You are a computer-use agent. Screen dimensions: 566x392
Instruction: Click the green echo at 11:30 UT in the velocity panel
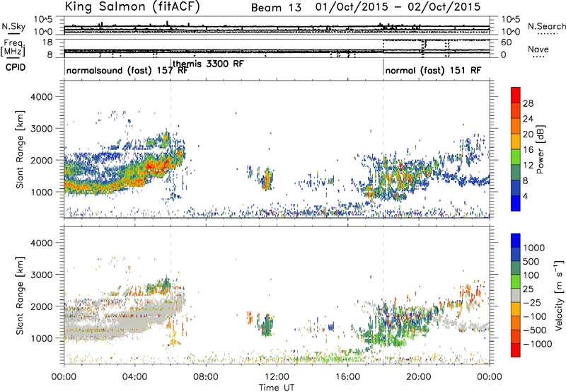coord(267,325)
